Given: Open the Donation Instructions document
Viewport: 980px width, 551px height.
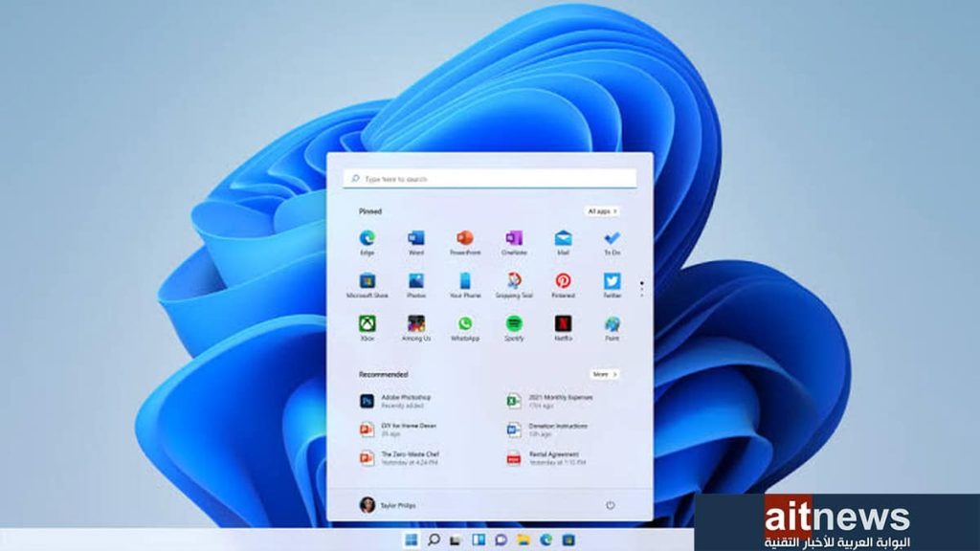Looking at the screenshot, I should [546, 430].
